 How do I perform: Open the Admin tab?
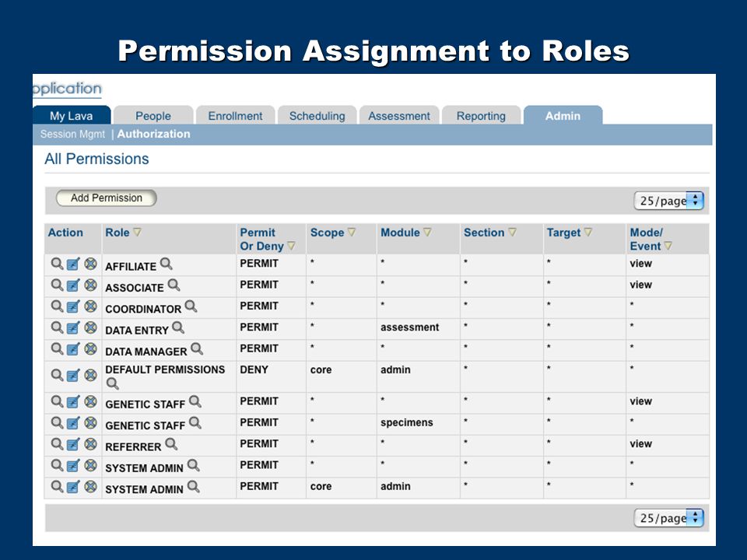tap(563, 116)
